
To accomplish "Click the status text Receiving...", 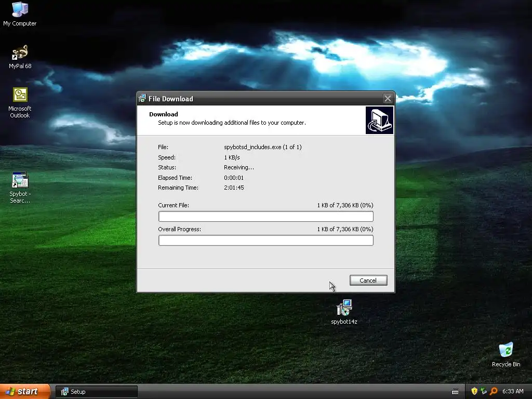I will 239,167.
